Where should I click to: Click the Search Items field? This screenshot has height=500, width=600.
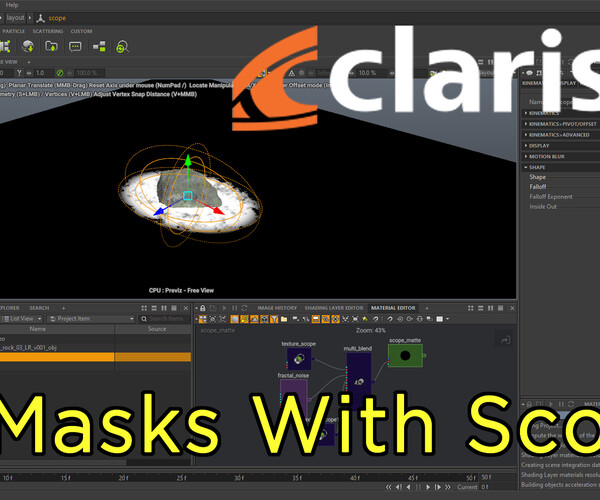[x=165, y=319]
